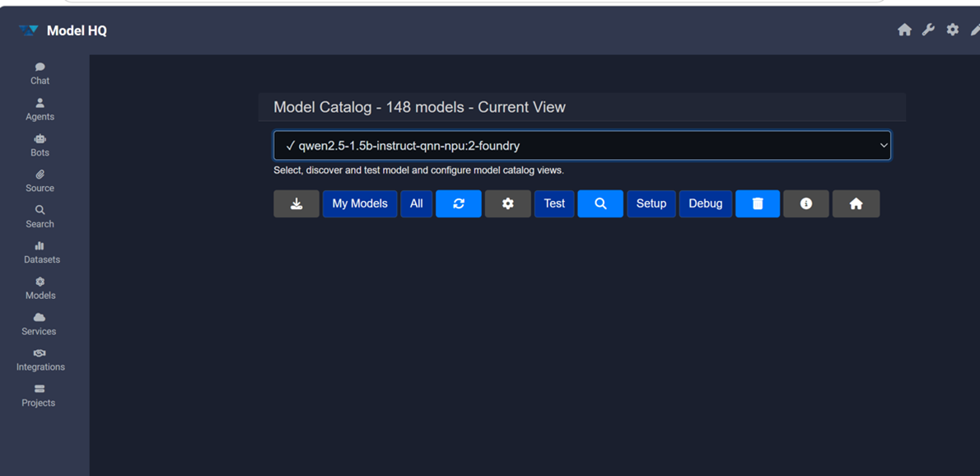Image resolution: width=980 pixels, height=476 pixels.
Task: Click the Debug button
Action: (705, 204)
